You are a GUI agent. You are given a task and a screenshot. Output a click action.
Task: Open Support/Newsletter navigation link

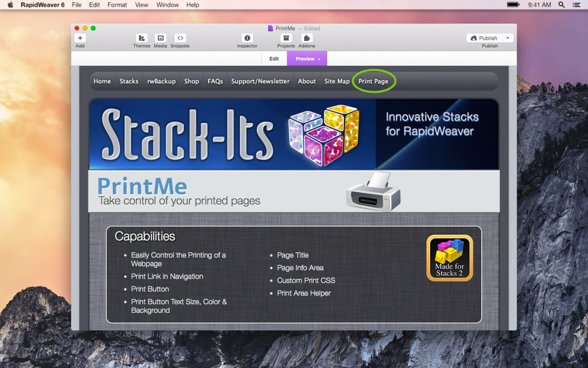(260, 81)
